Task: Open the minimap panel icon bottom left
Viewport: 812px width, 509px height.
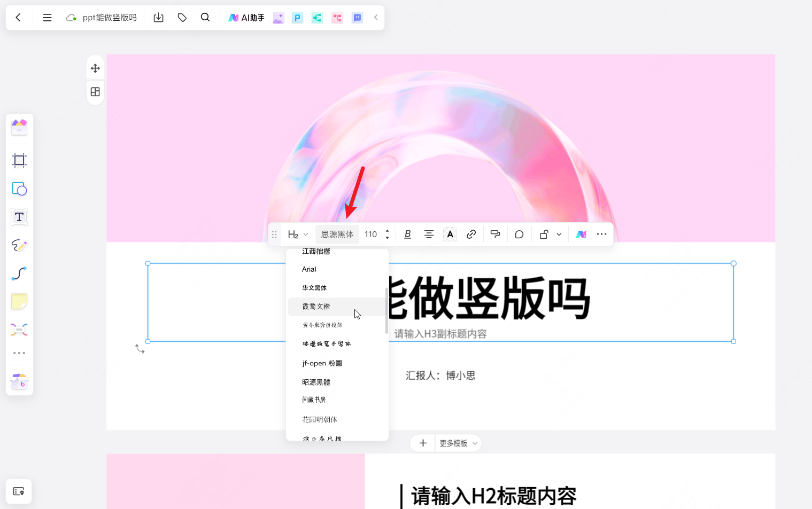Action: (x=19, y=491)
